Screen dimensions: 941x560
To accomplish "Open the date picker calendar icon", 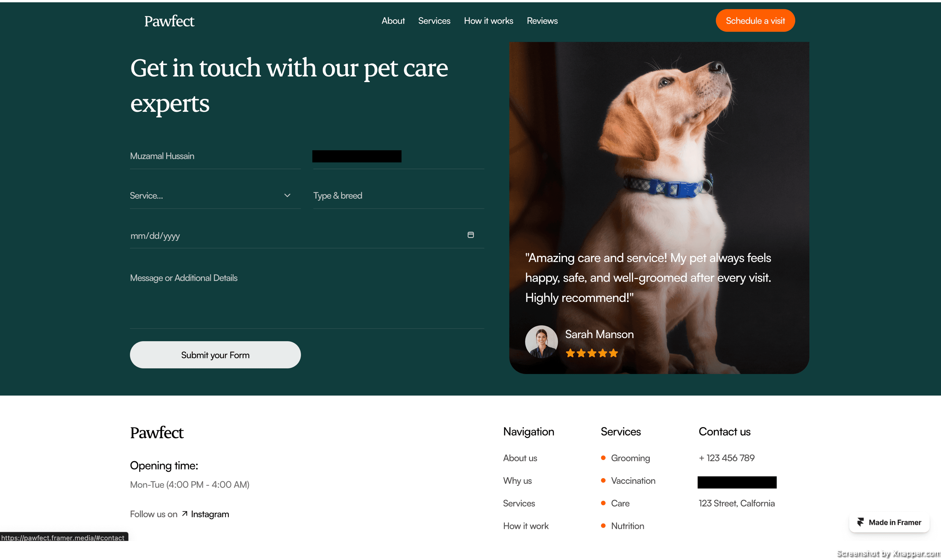I will (471, 235).
